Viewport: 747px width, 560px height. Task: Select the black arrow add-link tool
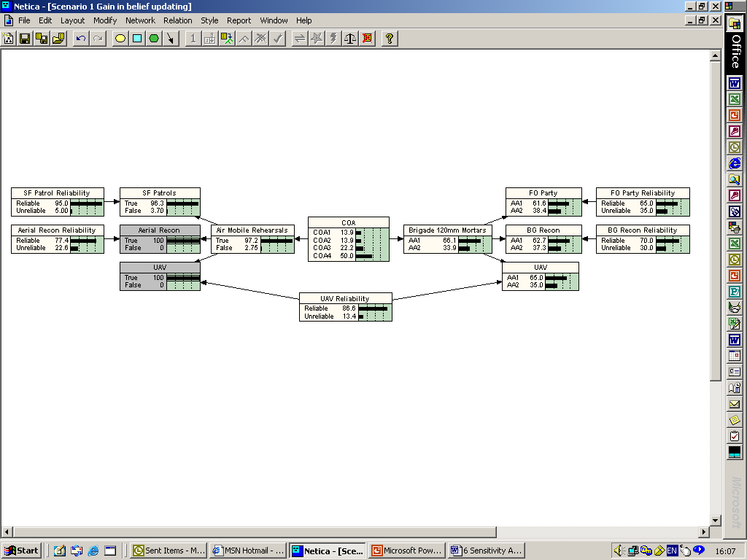tap(171, 39)
